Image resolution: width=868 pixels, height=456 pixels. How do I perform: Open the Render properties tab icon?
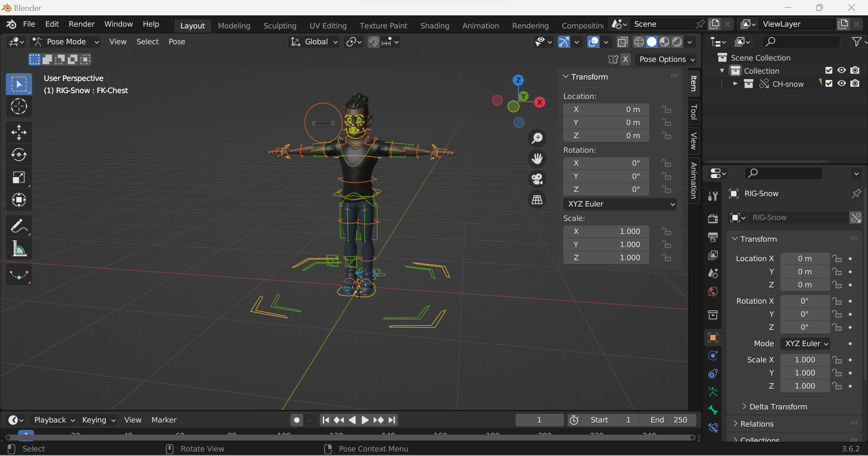pyautogui.click(x=713, y=219)
